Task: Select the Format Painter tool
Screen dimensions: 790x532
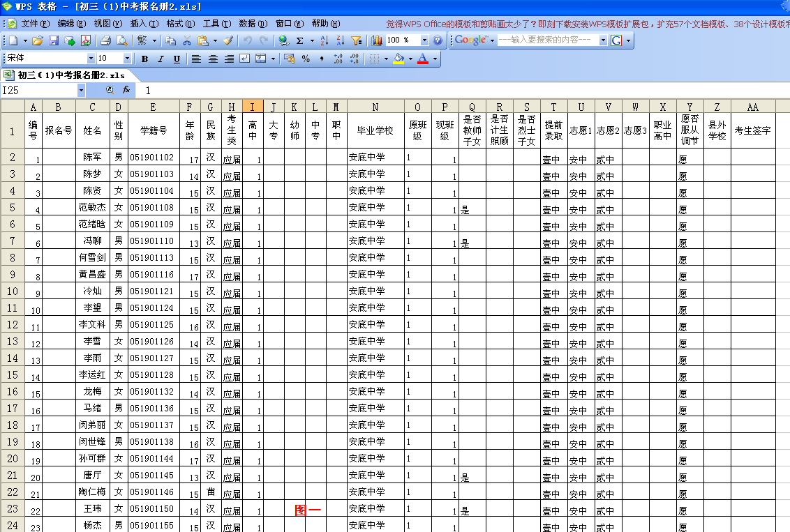Action: pyautogui.click(x=228, y=40)
